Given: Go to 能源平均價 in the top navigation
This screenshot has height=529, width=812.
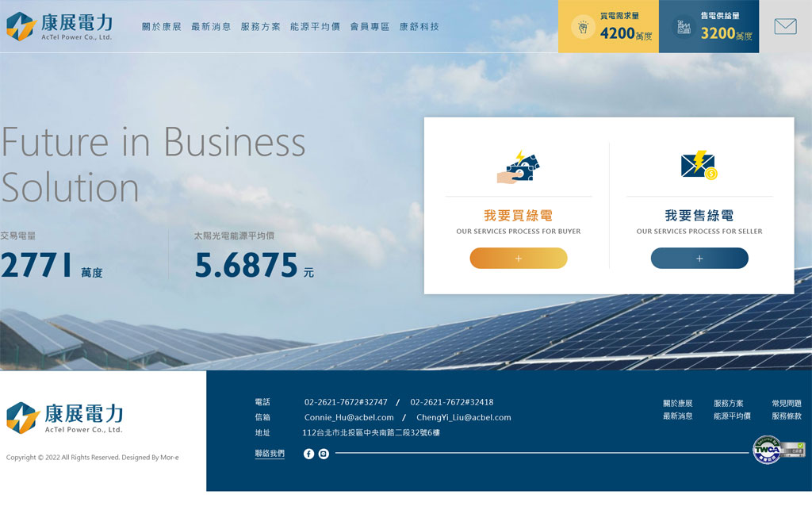Looking at the screenshot, I should tap(315, 27).
